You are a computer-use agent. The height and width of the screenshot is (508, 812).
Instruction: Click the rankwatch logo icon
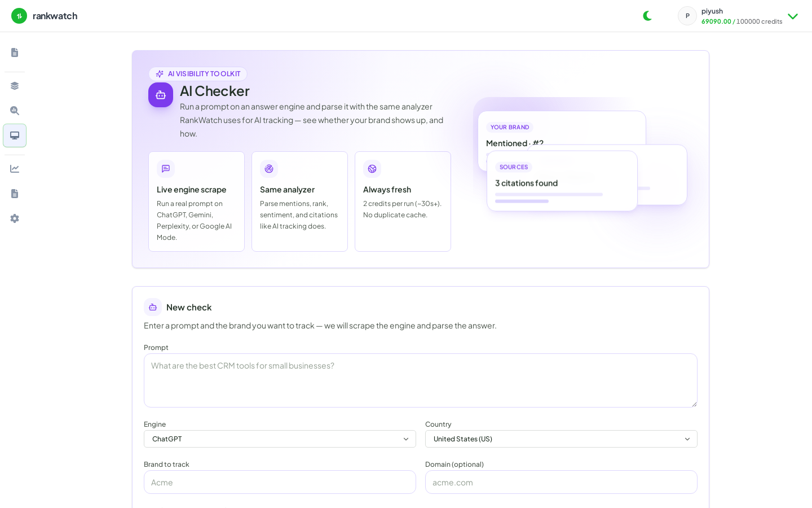click(x=19, y=16)
